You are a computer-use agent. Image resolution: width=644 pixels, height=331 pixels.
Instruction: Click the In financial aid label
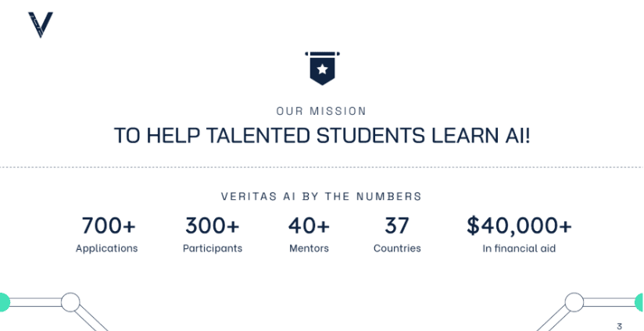(x=519, y=248)
